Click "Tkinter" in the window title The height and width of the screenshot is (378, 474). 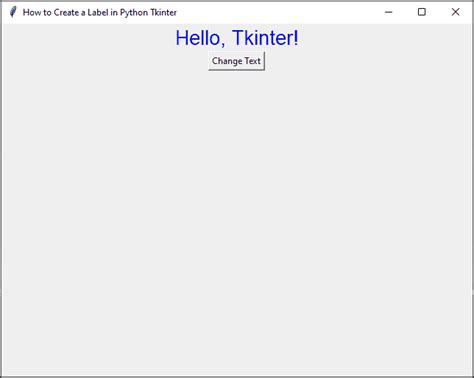[163, 12]
